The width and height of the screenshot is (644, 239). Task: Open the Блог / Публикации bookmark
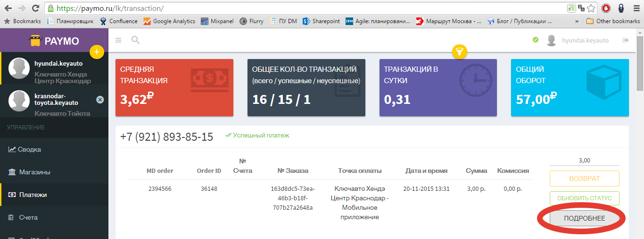pos(520,21)
